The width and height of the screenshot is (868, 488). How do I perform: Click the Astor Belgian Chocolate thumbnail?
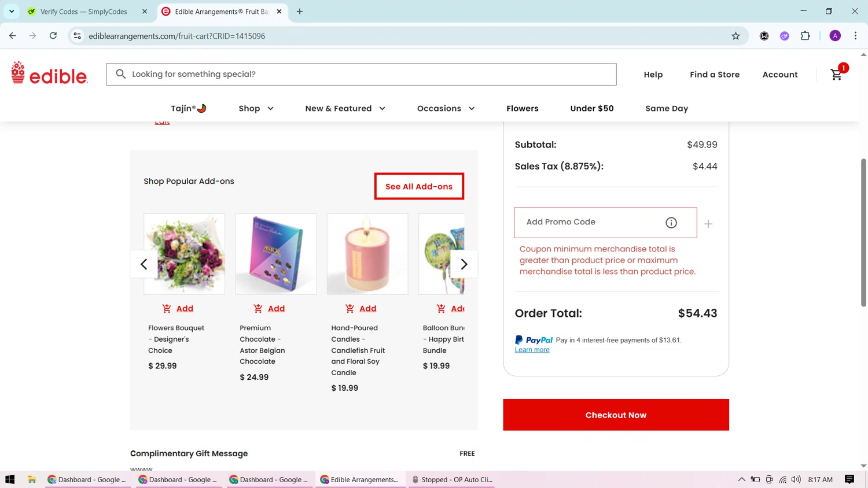tap(276, 254)
